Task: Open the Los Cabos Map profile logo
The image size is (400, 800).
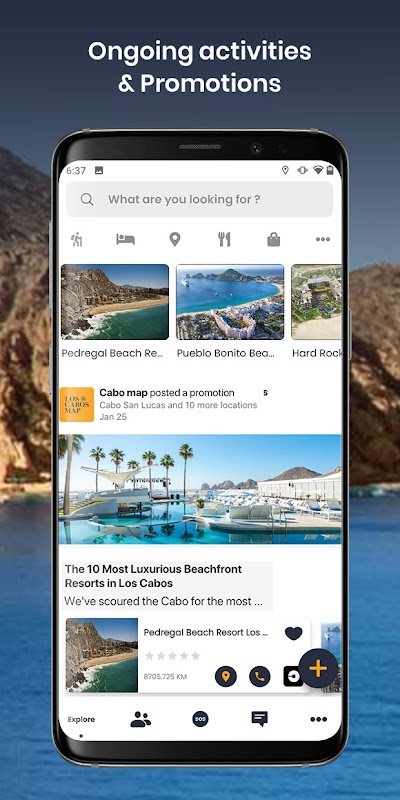Action: click(77, 405)
